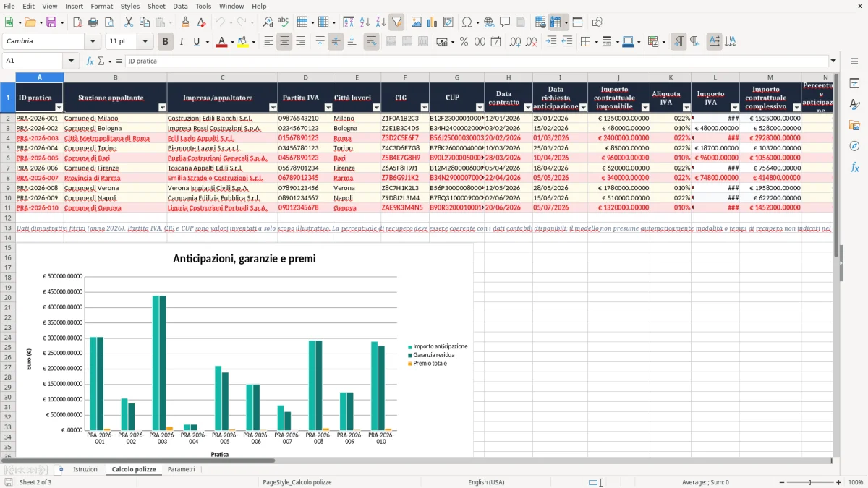Click the Insert Image icon
The height and width of the screenshot is (488, 868).
(x=416, y=22)
